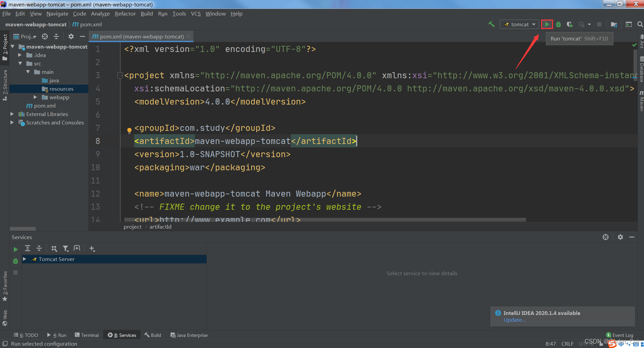Expand Scratches and Consoles node
This screenshot has width=644, height=348.
click(x=12, y=122)
